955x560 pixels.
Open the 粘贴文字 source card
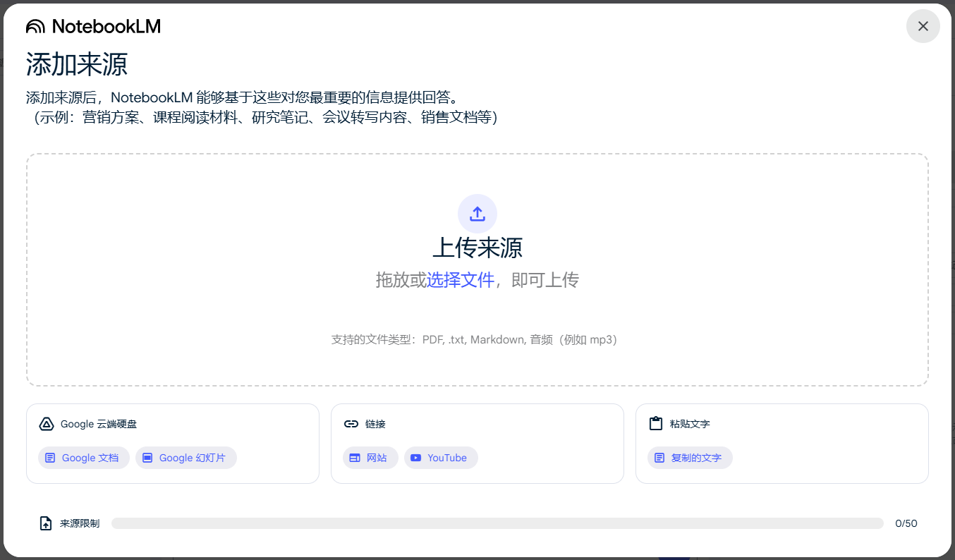click(781, 443)
